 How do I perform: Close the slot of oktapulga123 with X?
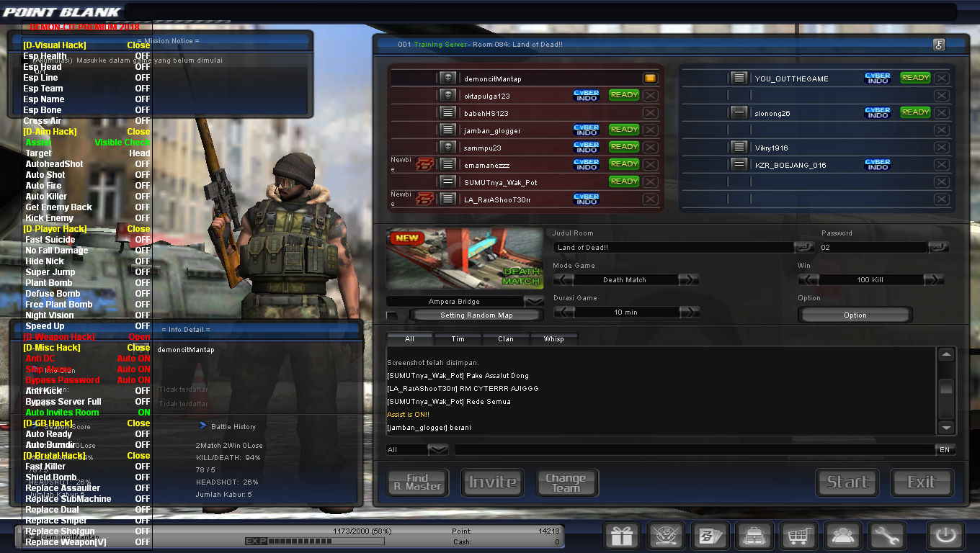click(x=650, y=96)
